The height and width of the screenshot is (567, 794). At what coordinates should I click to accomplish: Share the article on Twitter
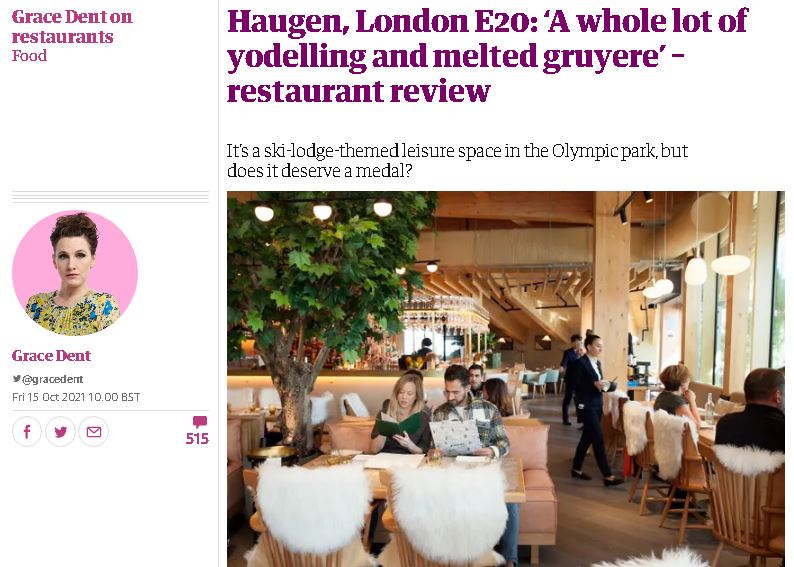[x=60, y=432]
